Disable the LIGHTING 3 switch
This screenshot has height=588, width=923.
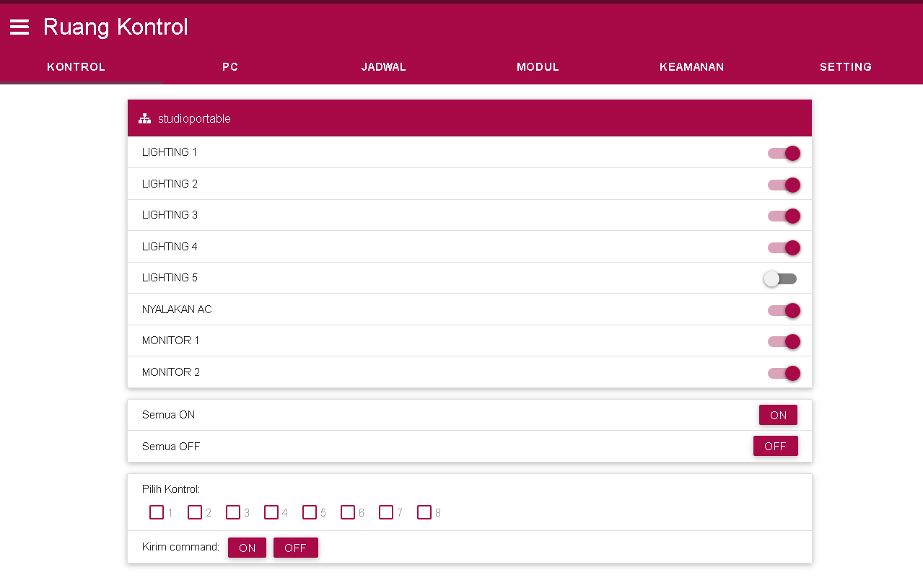[784, 216]
